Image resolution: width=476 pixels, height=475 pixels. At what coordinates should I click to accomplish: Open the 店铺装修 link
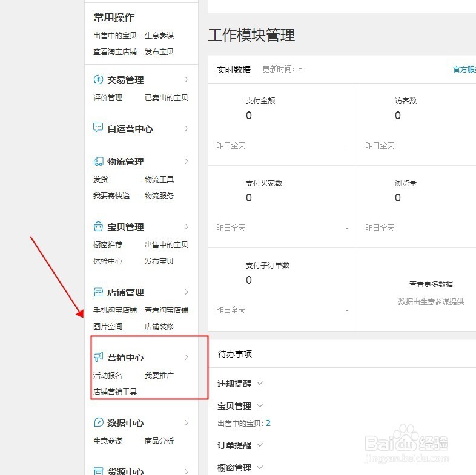[159, 326]
